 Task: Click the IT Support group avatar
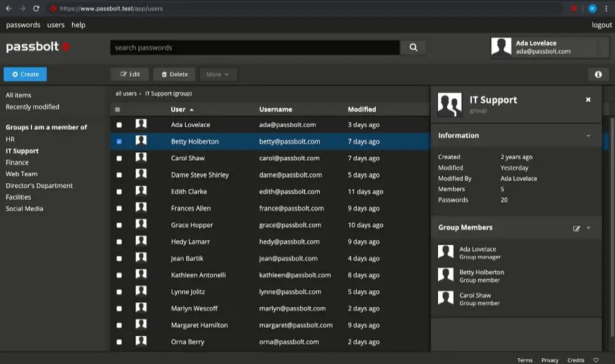click(450, 105)
